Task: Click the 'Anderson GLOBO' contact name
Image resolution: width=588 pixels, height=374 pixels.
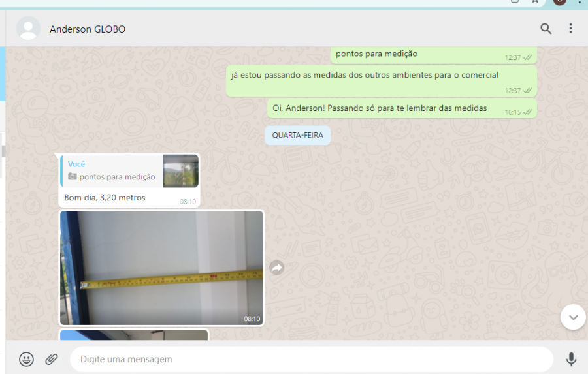Action: 88,29
